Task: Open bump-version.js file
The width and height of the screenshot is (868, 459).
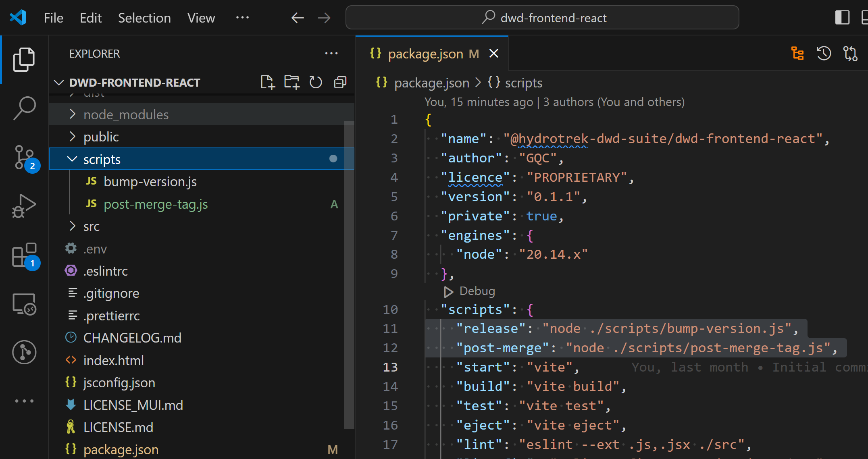Action: point(201,182)
